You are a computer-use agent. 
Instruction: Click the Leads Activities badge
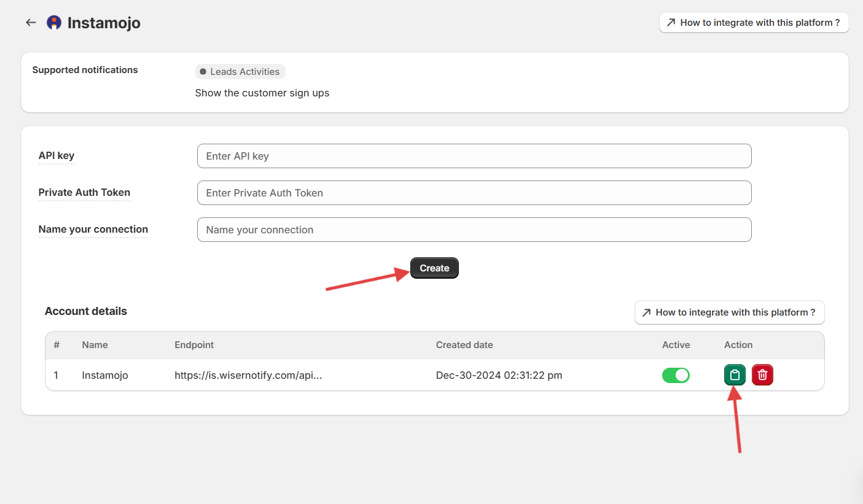(x=240, y=72)
